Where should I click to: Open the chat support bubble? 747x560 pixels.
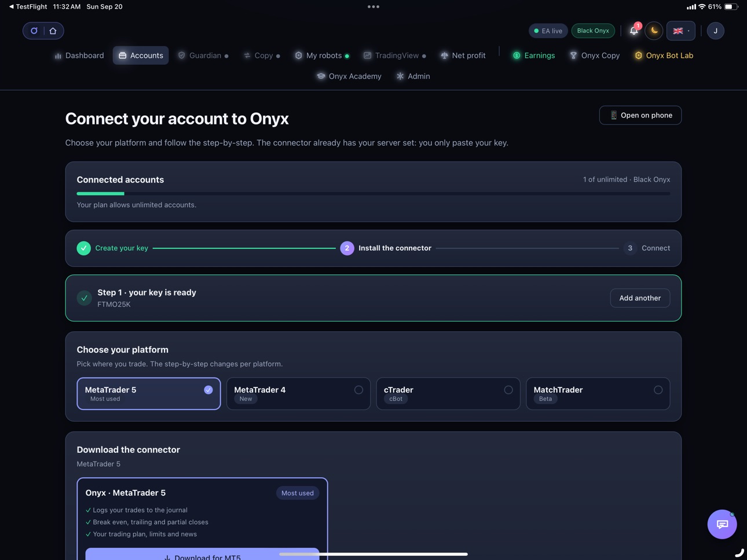[x=722, y=524]
